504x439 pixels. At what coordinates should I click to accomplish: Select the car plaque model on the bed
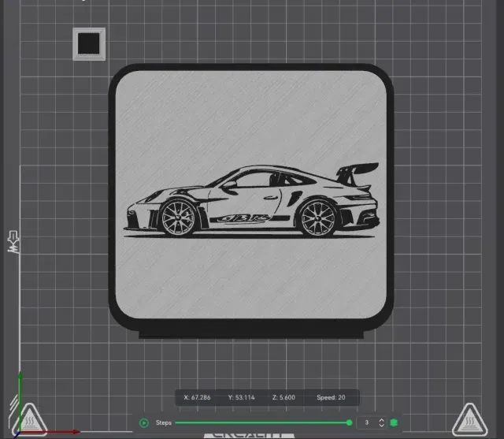pyautogui.click(x=251, y=201)
